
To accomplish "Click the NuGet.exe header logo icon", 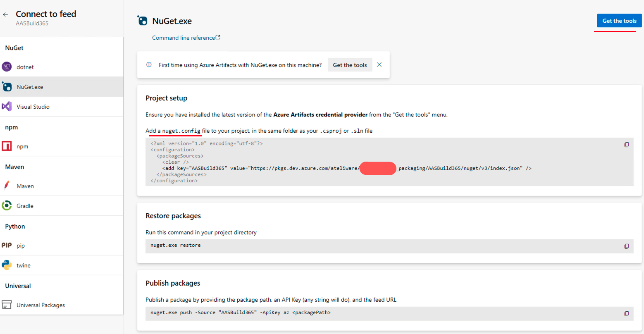I will tap(142, 21).
